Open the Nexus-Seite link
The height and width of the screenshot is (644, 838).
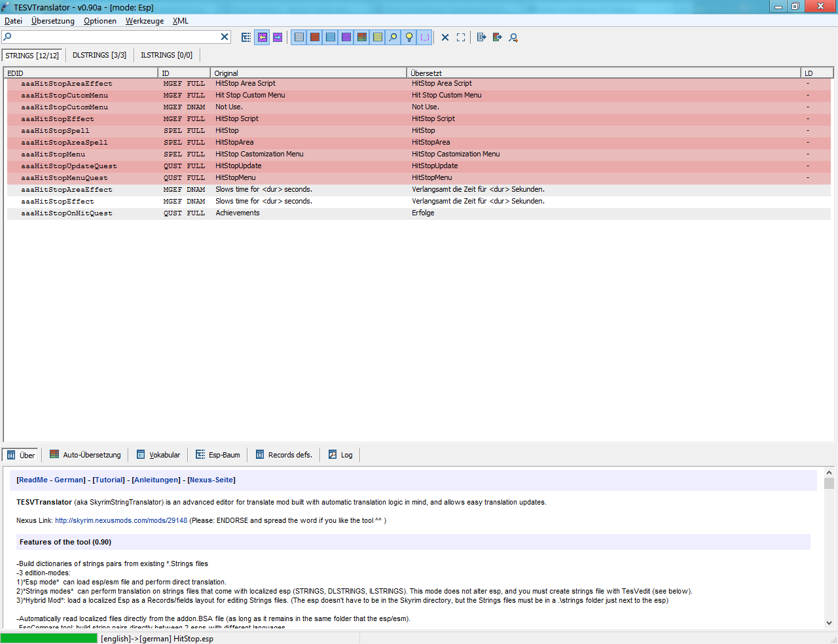click(211, 480)
